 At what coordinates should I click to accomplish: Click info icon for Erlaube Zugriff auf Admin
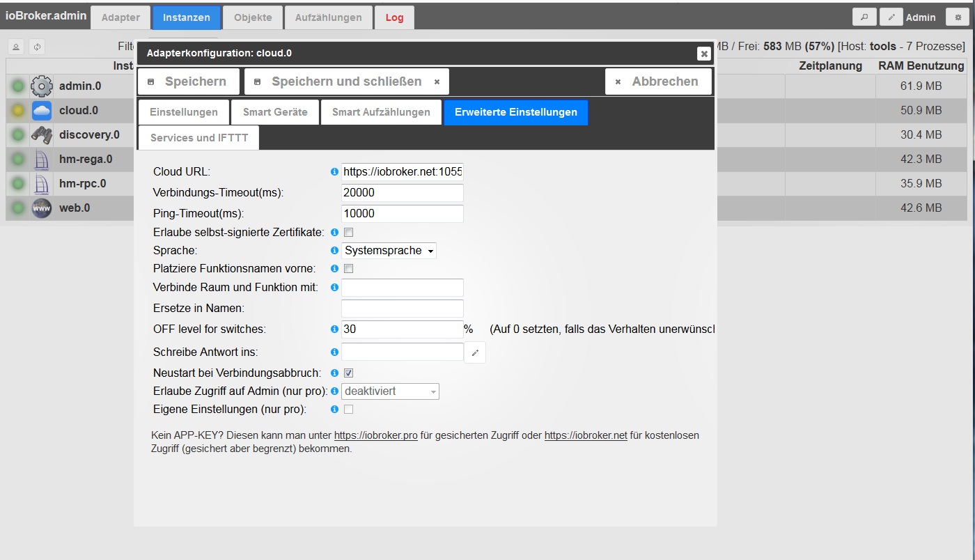(334, 391)
